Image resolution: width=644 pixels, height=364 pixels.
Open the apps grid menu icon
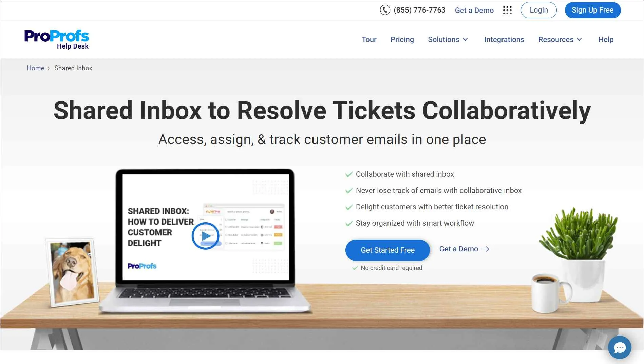[507, 10]
